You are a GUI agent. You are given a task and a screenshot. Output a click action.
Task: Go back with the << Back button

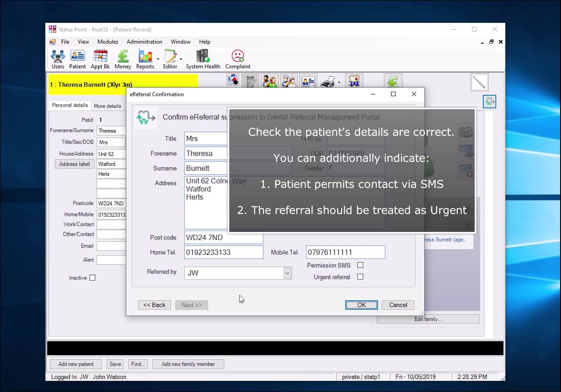point(154,305)
